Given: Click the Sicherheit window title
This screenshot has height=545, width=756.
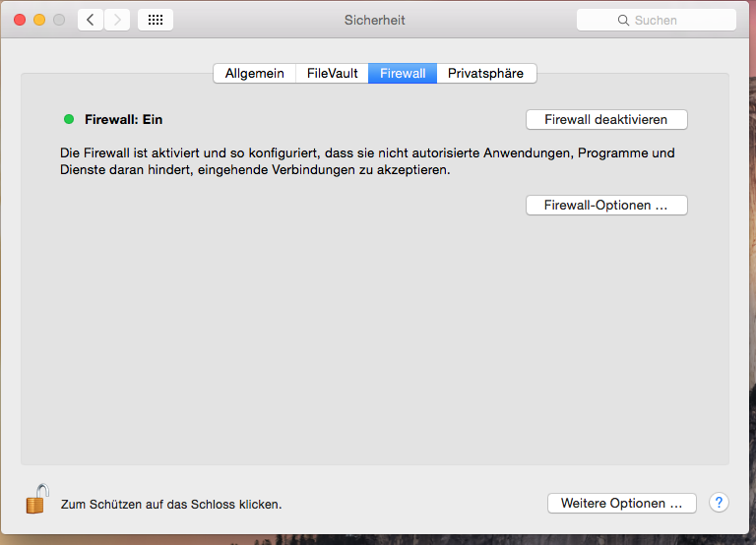Looking at the screenshot, I should point(374,20).
